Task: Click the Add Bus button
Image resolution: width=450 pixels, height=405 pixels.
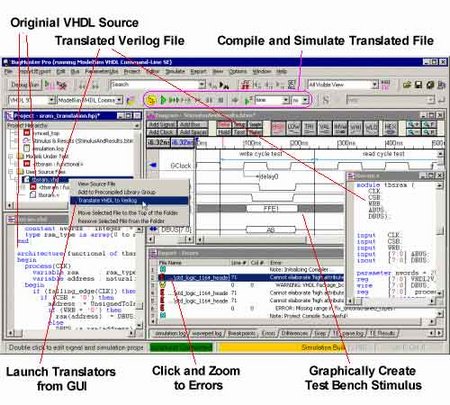Action: [192, 125]
